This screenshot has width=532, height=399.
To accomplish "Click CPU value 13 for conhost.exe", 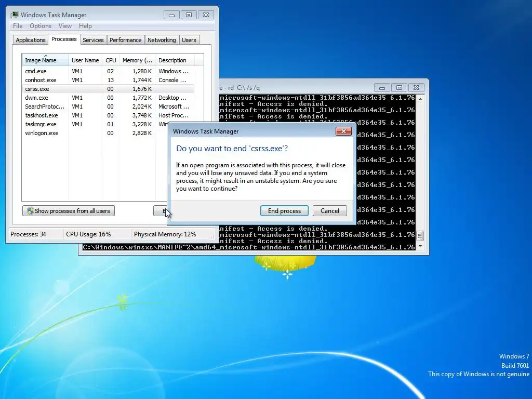I will pyautogui.click(x=110, y=80).
